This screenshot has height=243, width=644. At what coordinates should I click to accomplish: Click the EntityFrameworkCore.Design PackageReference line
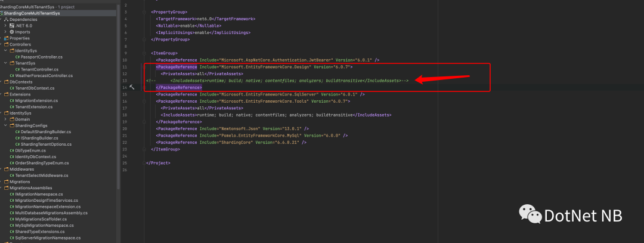tap(254, 67)
